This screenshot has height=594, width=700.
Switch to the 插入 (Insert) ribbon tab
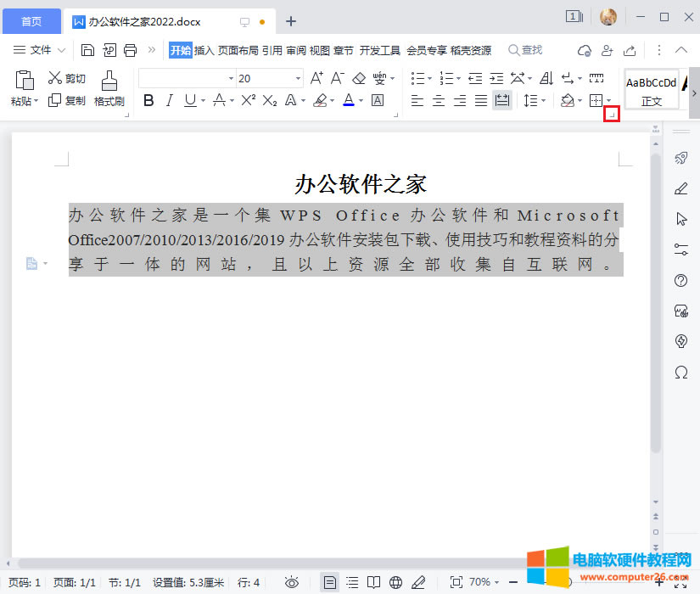tap(204, 50)
